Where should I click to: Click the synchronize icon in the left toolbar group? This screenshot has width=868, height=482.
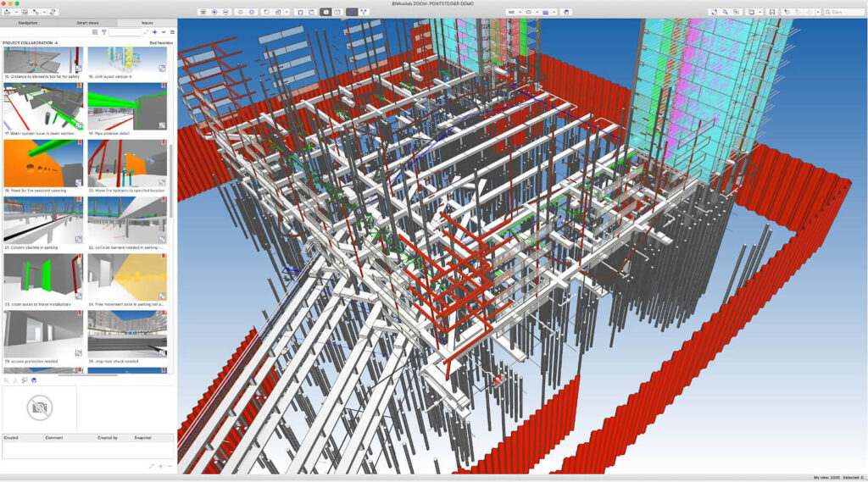pyautogui.click(x=53, y=12)
